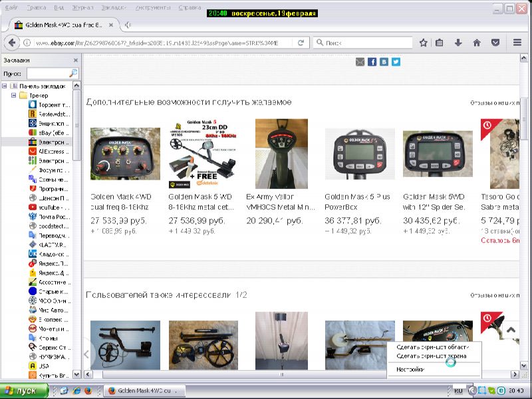532x399 pixels.
Task: Click the Firefox back navigation arrow
Action: point(11,43)
